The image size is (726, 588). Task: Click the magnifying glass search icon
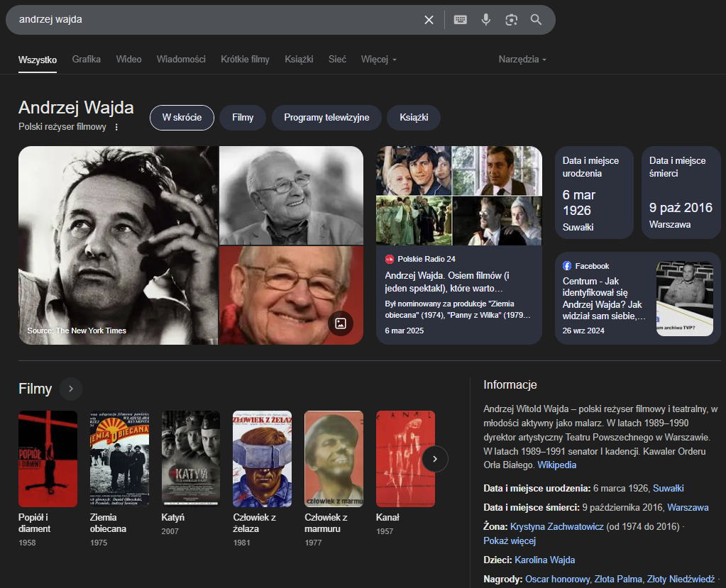pos(537,19)
